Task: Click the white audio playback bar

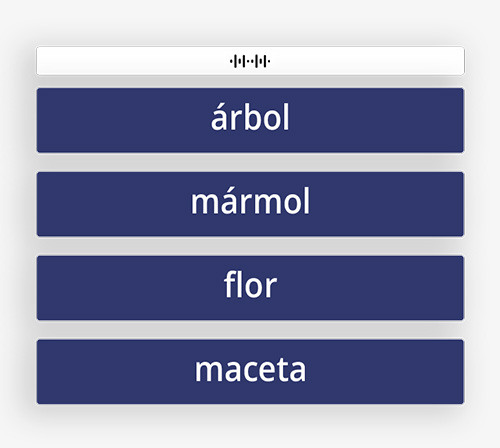Action: coord(250,61)
